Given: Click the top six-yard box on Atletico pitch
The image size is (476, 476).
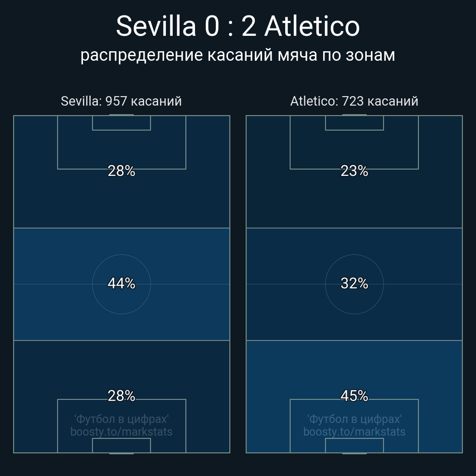Looking at the screenshot, I should (354, 123).
